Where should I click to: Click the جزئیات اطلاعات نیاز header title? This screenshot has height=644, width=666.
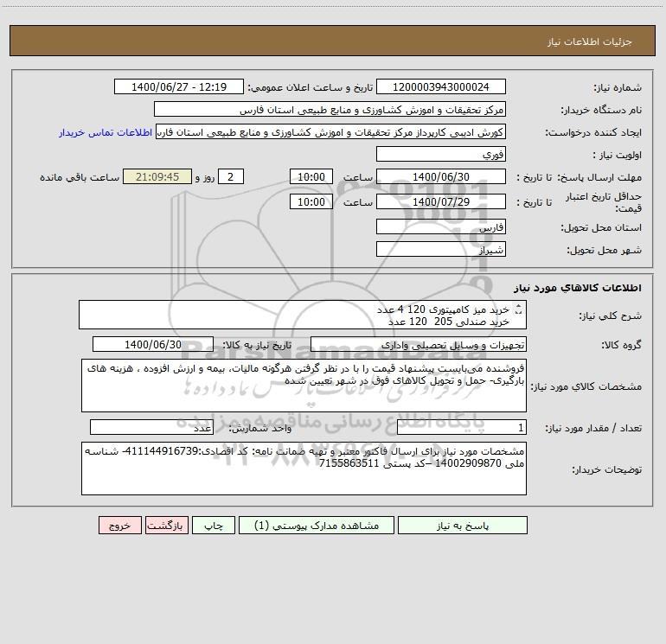click(590, 41)
